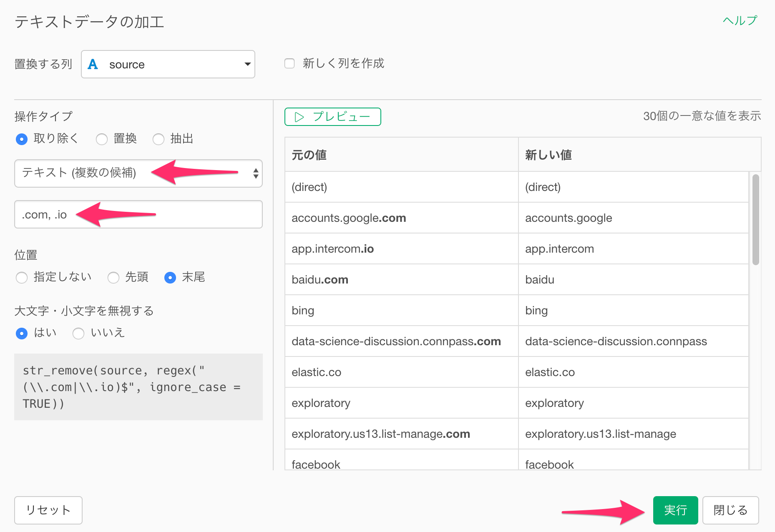The image size is (775, 532).
Task: Select 先頭 position option
Action: click(x=113, y=277)
